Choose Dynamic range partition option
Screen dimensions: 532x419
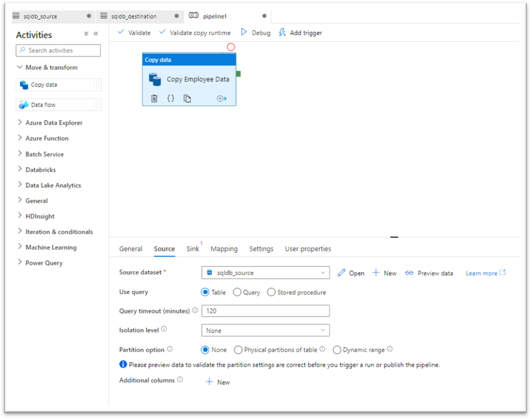click(337, 349)
